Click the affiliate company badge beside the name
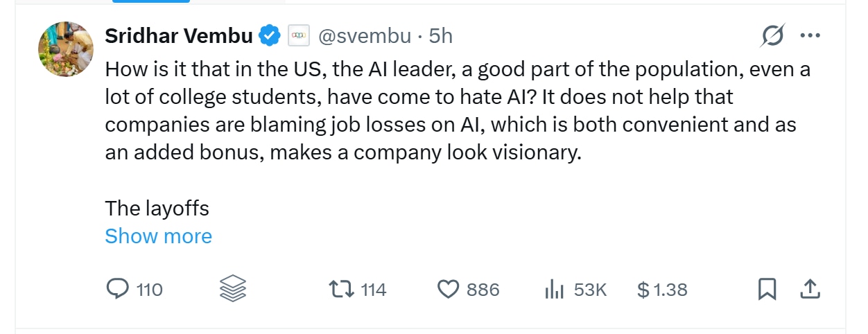868x334 pixels. (x=299, y=36)
